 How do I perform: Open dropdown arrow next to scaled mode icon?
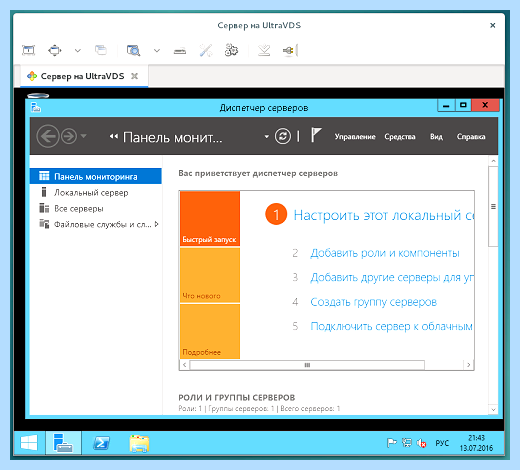pos(157,51)
